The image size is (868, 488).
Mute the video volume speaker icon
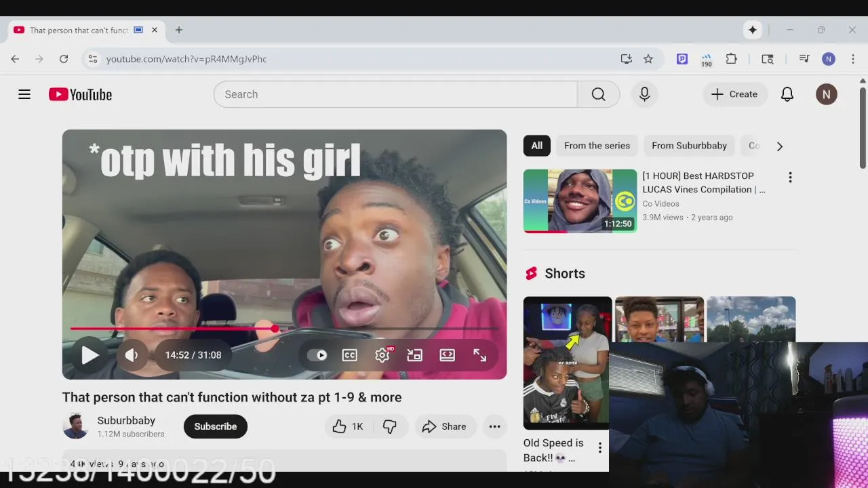coord(132,354)
